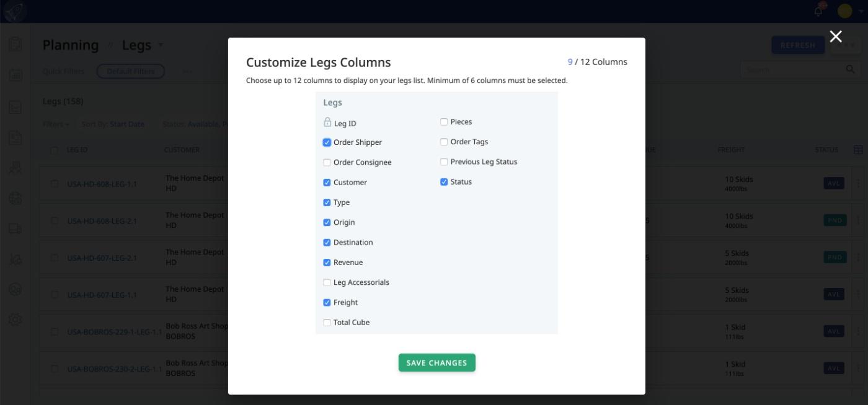
Task: Click the CUSTOMER column header
Action: pyautogui.click(x=182, y=150)
